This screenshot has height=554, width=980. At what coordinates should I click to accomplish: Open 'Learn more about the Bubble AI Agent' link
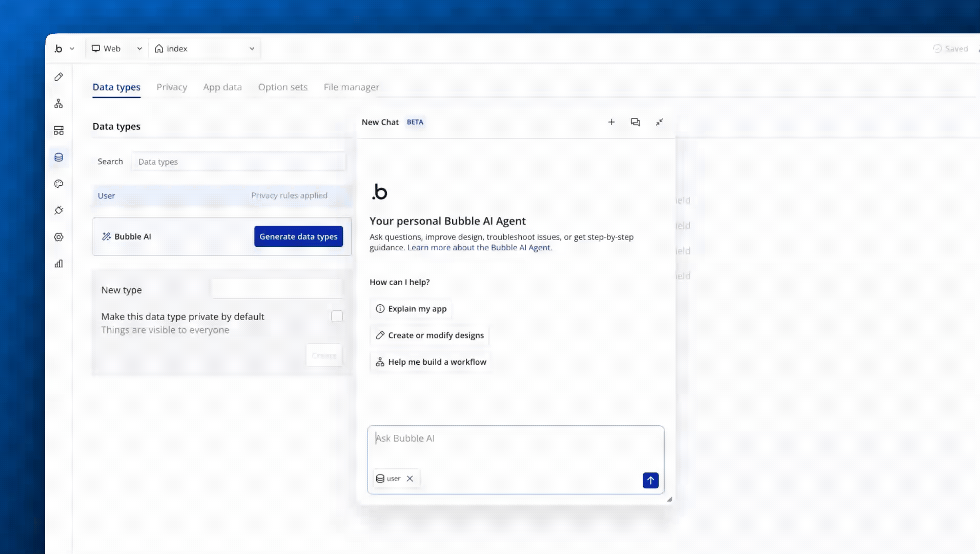click(x=479, y=248)
